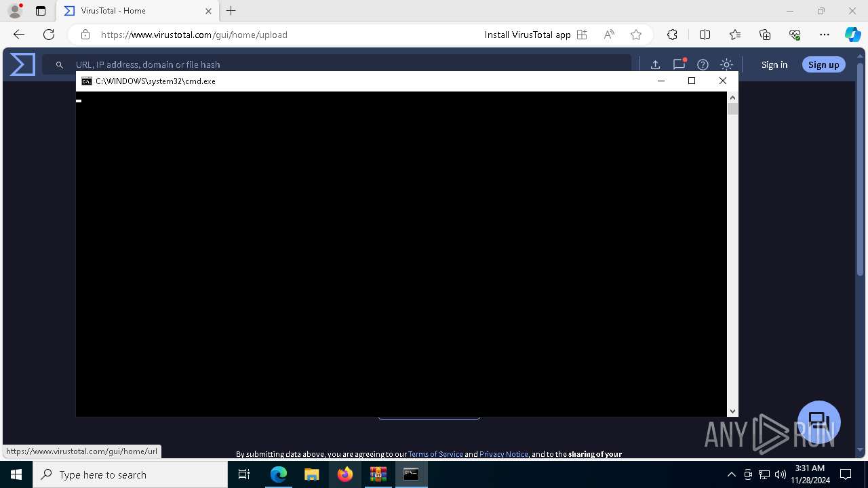The image size is (868, 488).
Task: Open Terms of Service link
Action: pos(435,454)
